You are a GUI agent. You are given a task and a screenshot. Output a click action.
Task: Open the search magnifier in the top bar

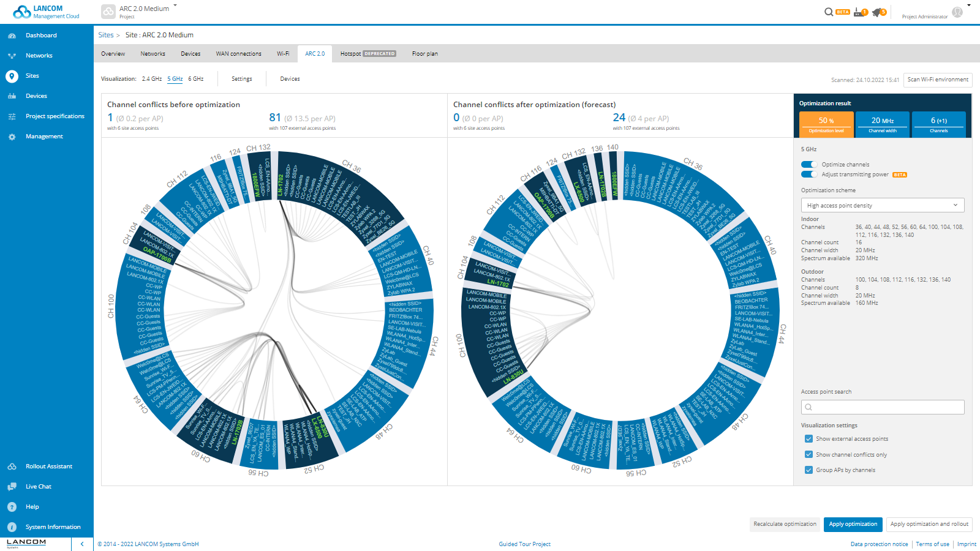pyautogui.click(x=829, y=12)
